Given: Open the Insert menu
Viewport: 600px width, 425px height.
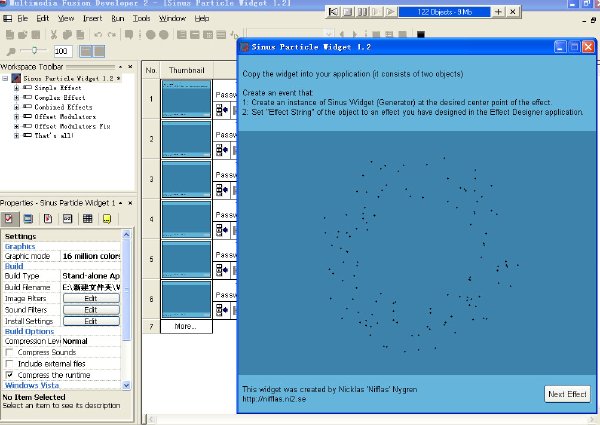Looking at the screenshot, I should pos(93,18).
